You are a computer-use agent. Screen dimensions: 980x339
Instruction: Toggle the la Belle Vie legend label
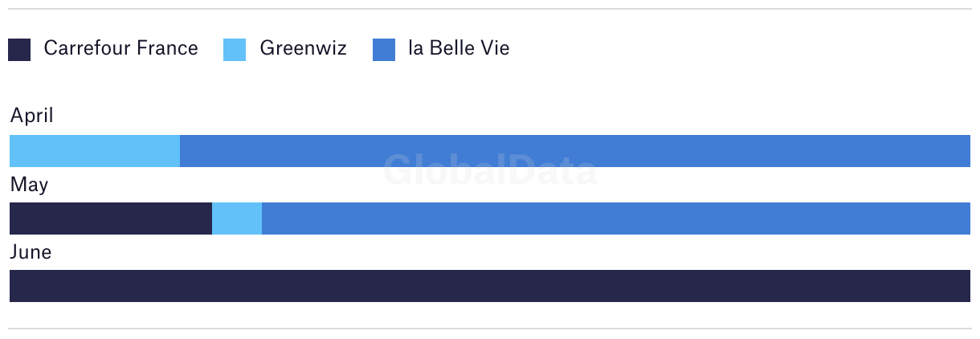(459, 48)
